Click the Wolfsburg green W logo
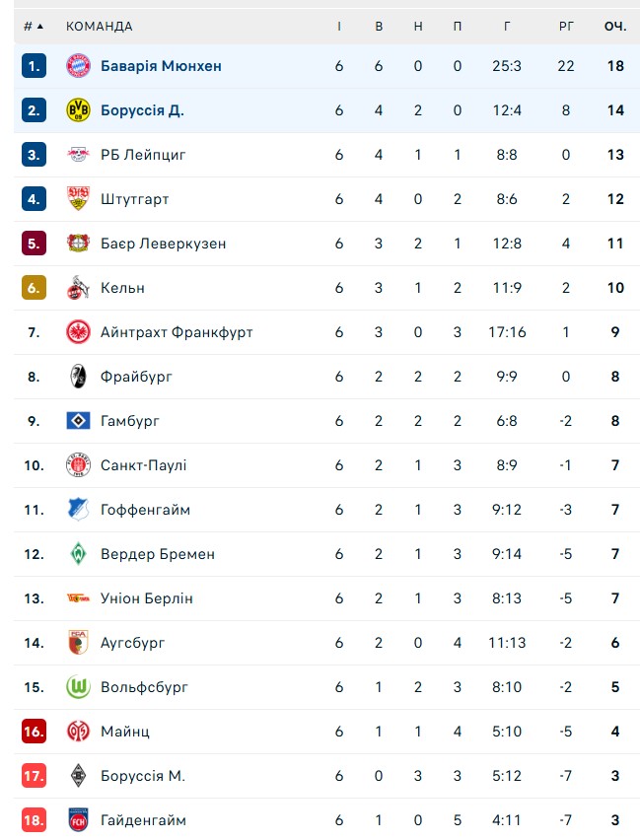Image resolution: width=640 pixels, height=840 pixels. click(78, 687)
